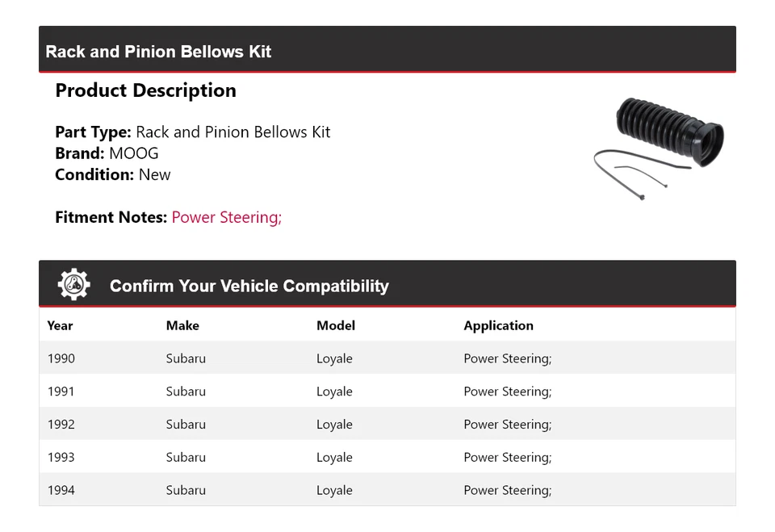The height and width of the screenshot is (532, 775).
Task: Click the Part Type description line
Action: coord(192,132)
